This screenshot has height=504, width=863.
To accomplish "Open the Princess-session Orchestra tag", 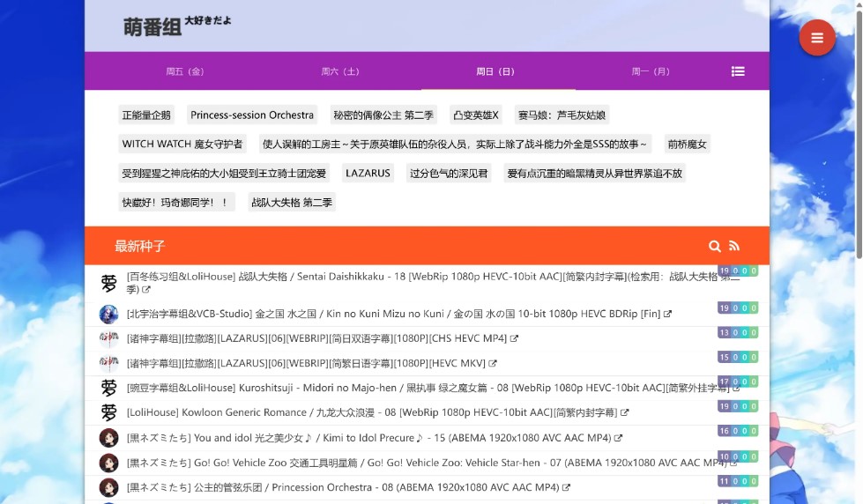I will tap(252, 115).
